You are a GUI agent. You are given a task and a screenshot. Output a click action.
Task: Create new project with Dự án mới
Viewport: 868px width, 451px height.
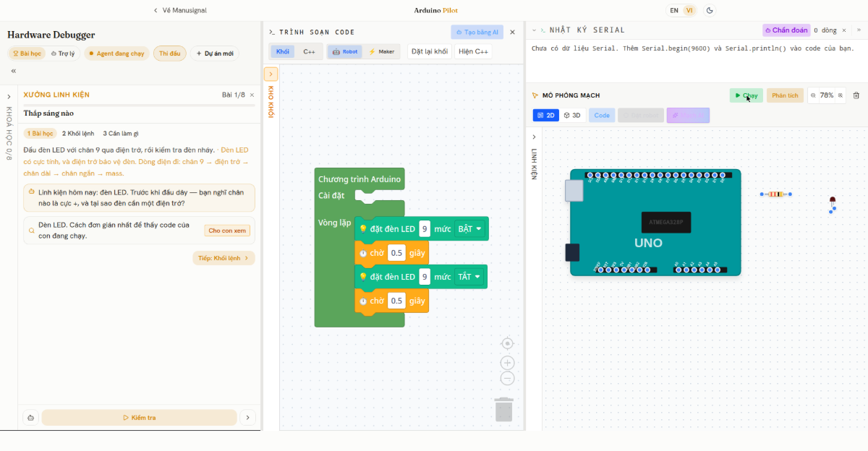(x=214, y=53)
